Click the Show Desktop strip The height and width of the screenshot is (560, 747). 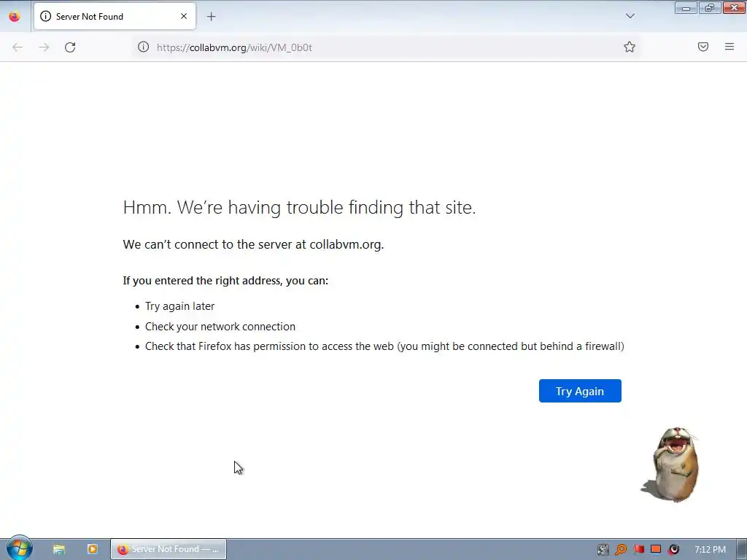coord(742,549)
